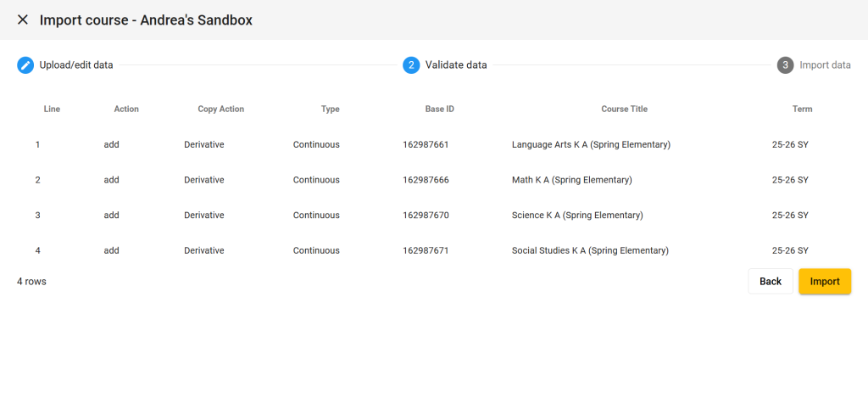
Task: Click the Copy Action column header
Action: coord(220,109)
